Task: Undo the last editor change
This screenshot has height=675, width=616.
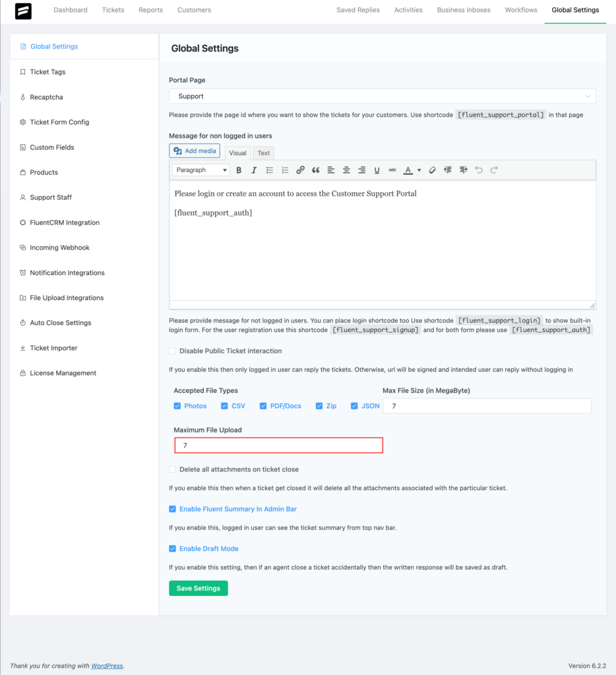Action: click(478, 169)
